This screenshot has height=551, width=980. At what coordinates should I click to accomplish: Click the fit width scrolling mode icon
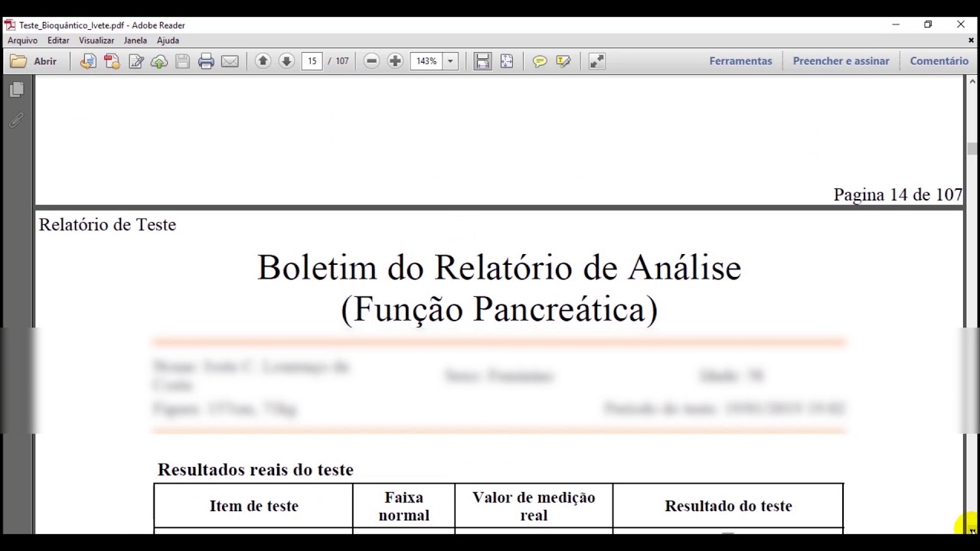coord(482,61)
